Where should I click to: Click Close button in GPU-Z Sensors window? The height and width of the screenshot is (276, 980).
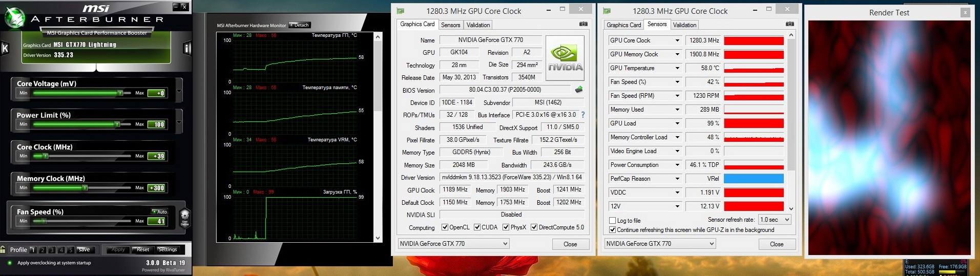[x=777, y=244]
